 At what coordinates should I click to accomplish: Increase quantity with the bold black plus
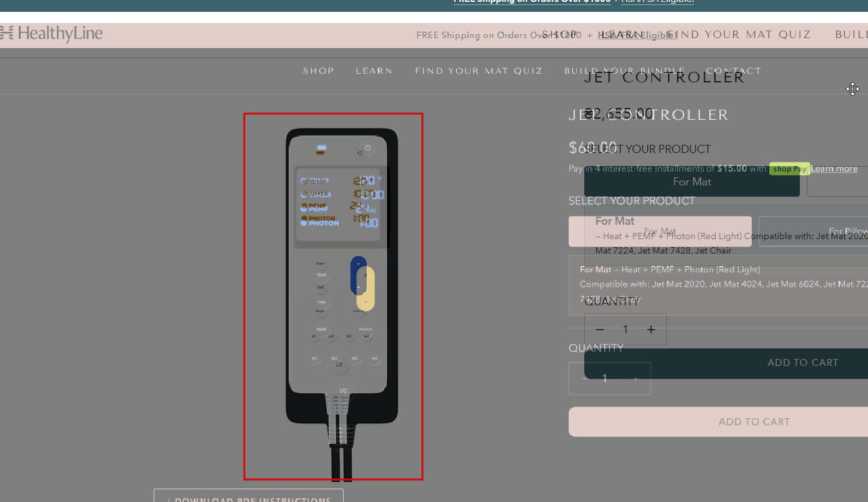click(x=651, y=330)
